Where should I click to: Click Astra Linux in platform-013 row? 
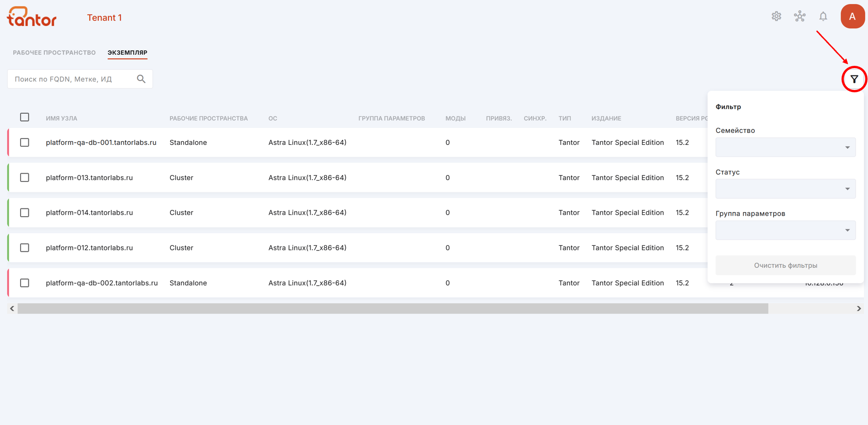click(307, 178)
